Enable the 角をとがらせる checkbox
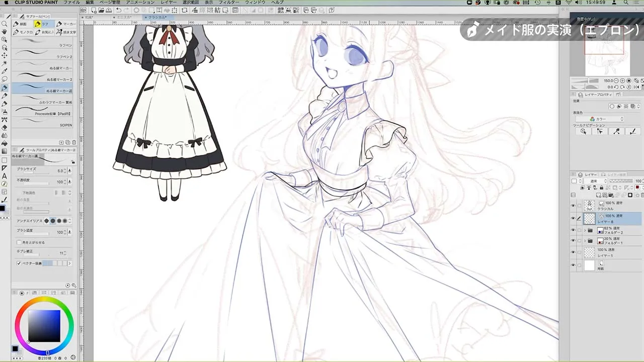 pyautogui.click(x=19, y=242)
